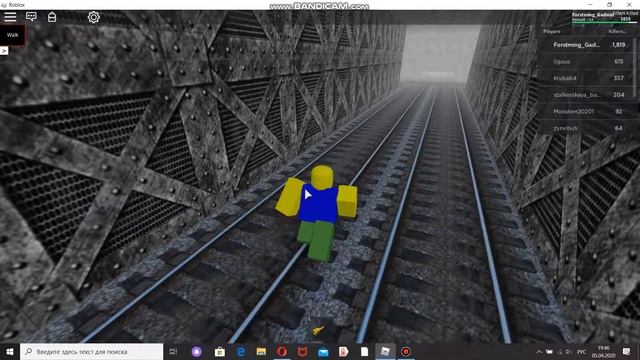Select player Monster2020 row with score 92
This screenshot has width=640, height=360.
pos(586,111)
